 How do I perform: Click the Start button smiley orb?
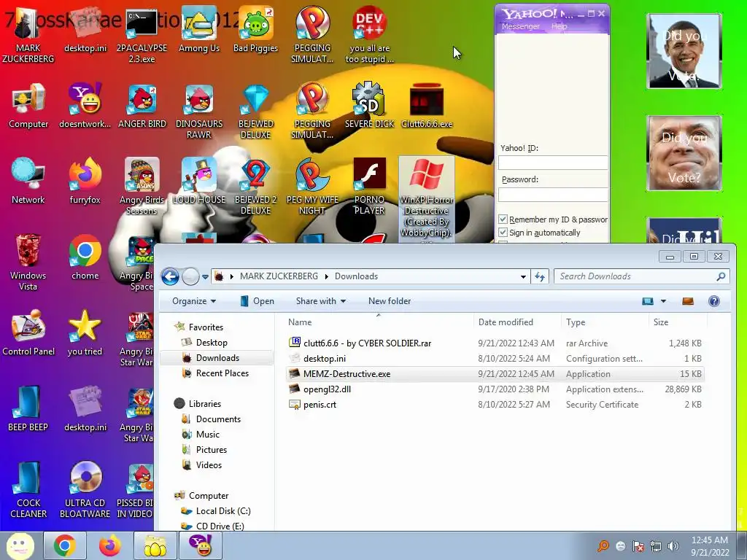(20, 545)
